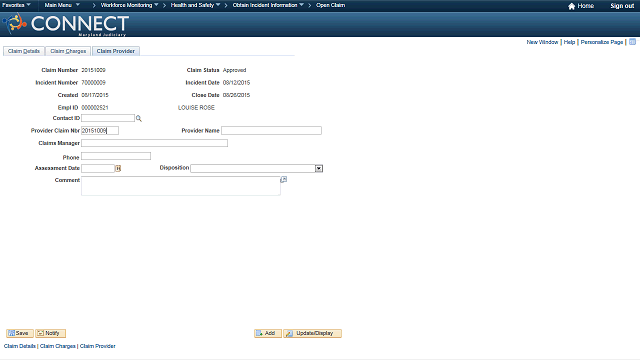Viewport: 640px width, 360px height.
Task: Click the page grid icon beside Personalize Page
Action: [x=632, y=42]
